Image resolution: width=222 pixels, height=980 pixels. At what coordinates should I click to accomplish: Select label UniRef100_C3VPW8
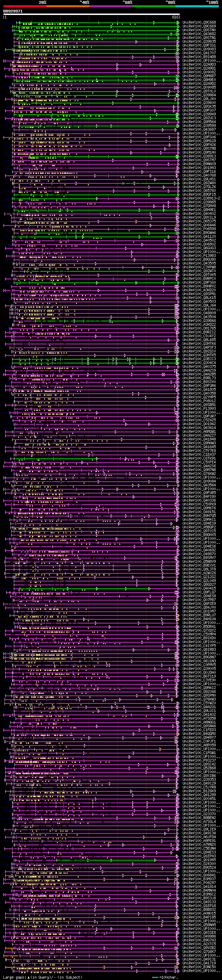click(x=199, y=267)
